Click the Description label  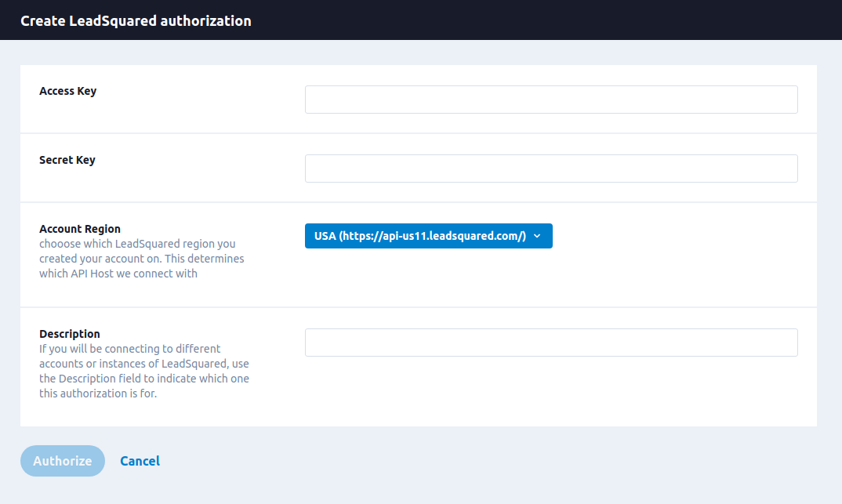pyautogui.click(x=69, y=334)
